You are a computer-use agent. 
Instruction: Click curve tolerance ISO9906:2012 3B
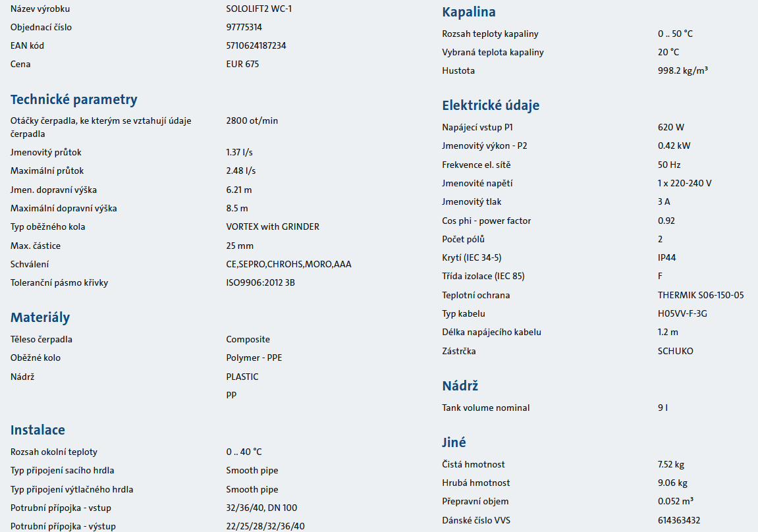click(261, 282)
